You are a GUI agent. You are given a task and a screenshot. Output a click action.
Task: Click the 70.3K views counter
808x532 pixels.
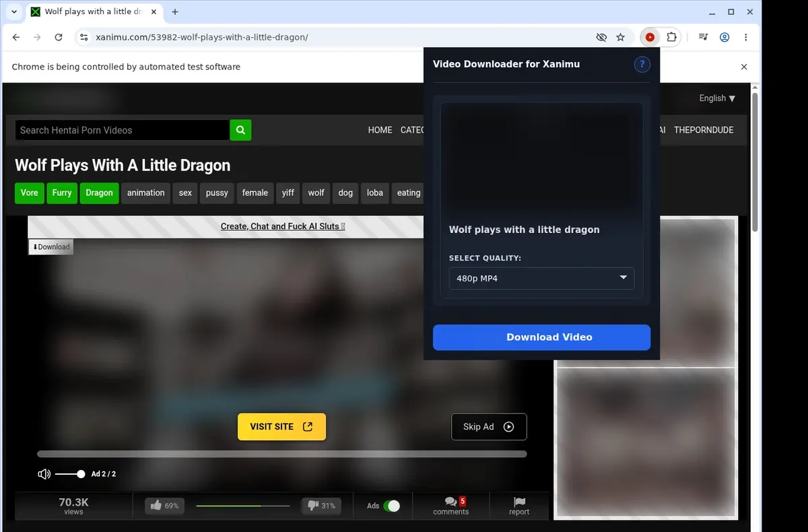pyautogui.click(x=73, y=506)
